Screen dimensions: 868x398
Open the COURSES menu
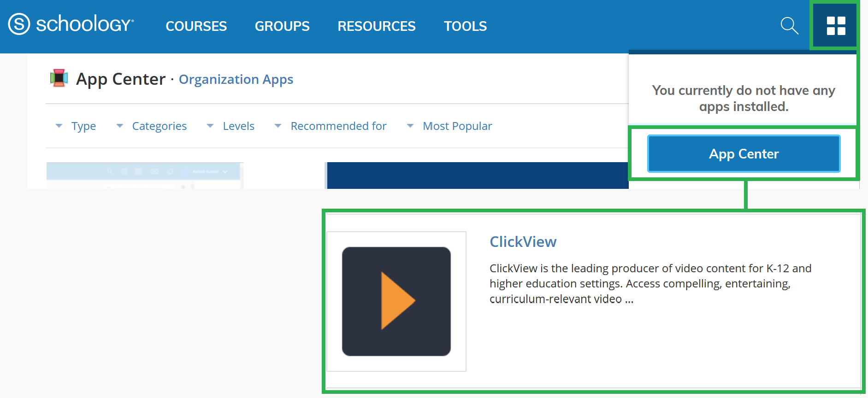(196, 26)
